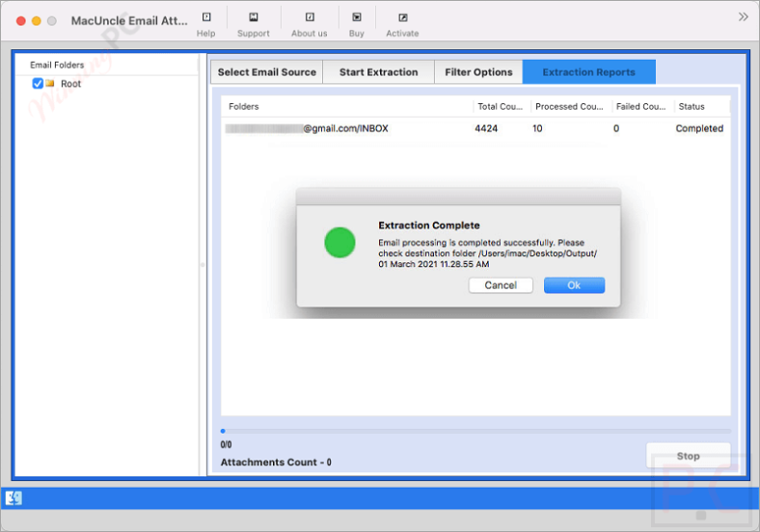Click Cancel in Extraction Complete dialog
The height and width of the screenshot is (532, 760).
point(501,285)
